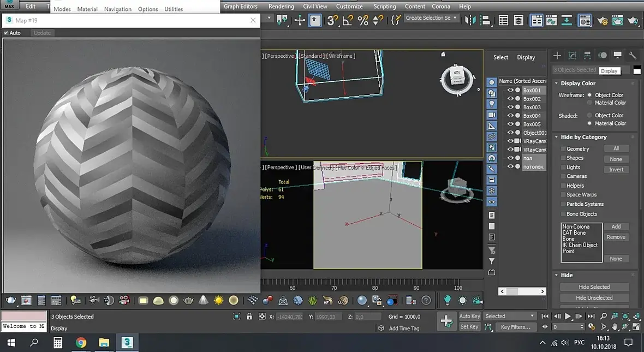The height and width of the screenshot is (352, 644).
Task: Uncheck the Auto checkbox in Map window
Action: pyautogui.click(x=7, y=33)
